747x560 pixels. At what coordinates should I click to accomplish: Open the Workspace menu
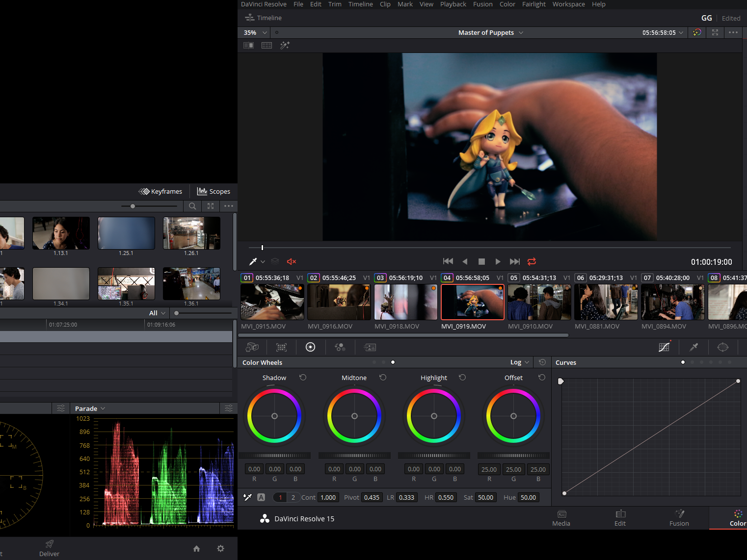click(569, 4)
